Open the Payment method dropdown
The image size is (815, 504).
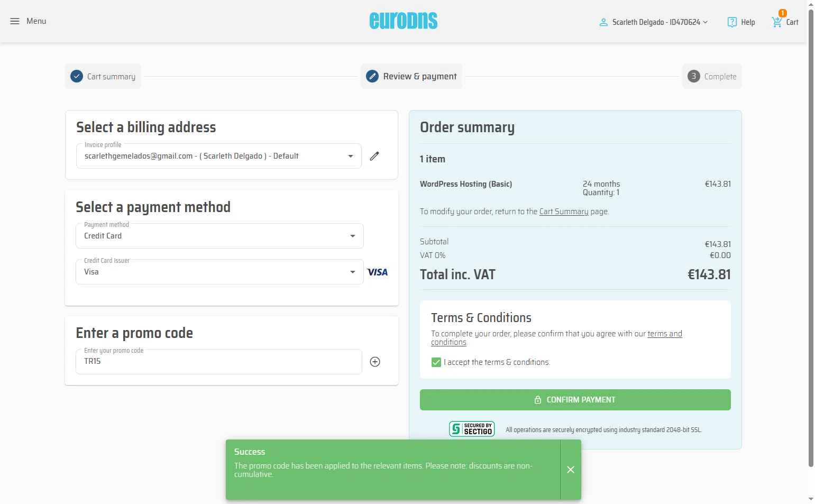point(219,236)
